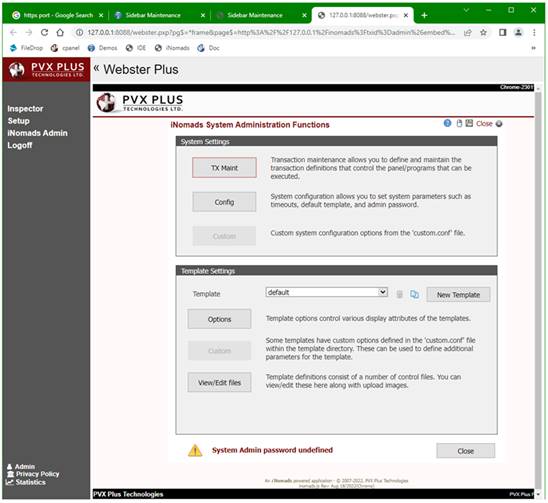This screenshot has width=548, height=503.
Task: Click the browser address bar URL
Action: [x=271, y=33]
